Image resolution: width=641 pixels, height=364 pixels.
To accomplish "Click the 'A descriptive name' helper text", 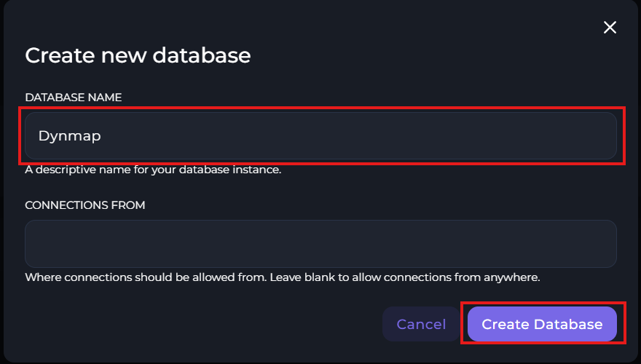I will pos(153,171).
